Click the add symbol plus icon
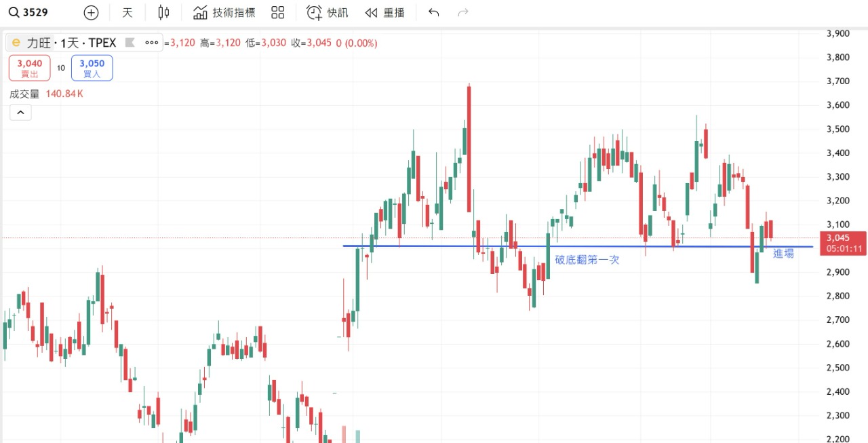The height and width of the screenshot is (443, 868). pyautogui.click(x=91, y=12)
